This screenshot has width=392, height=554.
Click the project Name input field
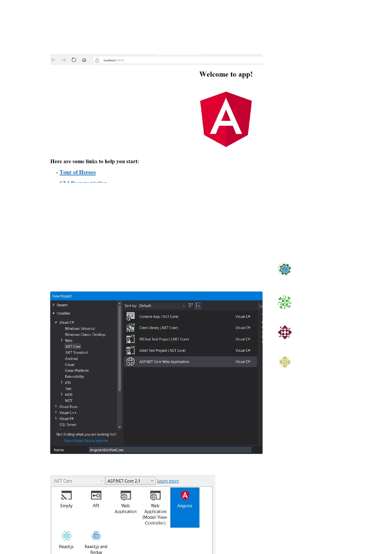(170, 450)
